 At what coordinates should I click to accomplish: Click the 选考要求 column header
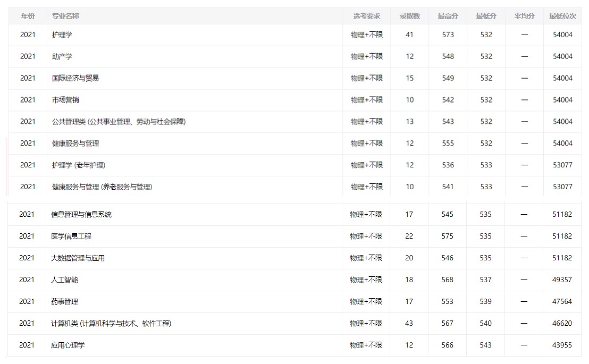pyautogui.click(x=366, y=16)
